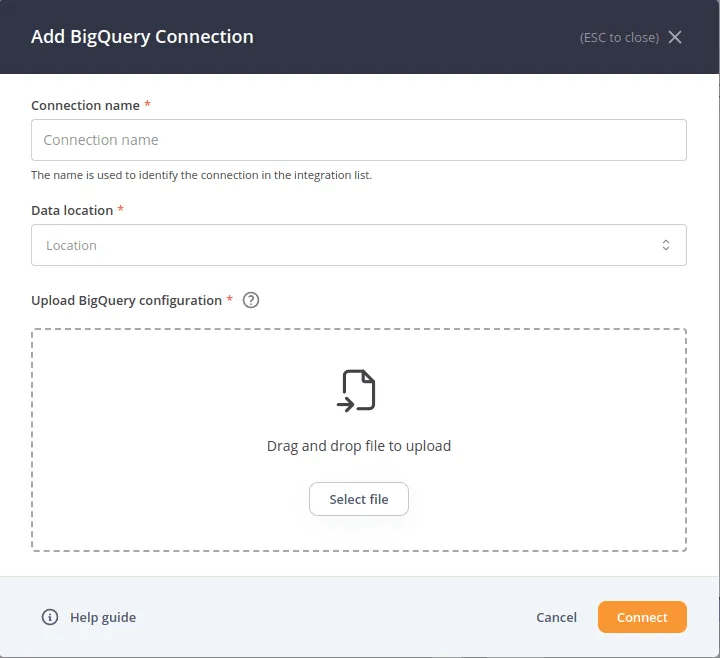Cancel the BigQuery connection dialog
This screenshot has height=658, width=720.
[556, 617]
